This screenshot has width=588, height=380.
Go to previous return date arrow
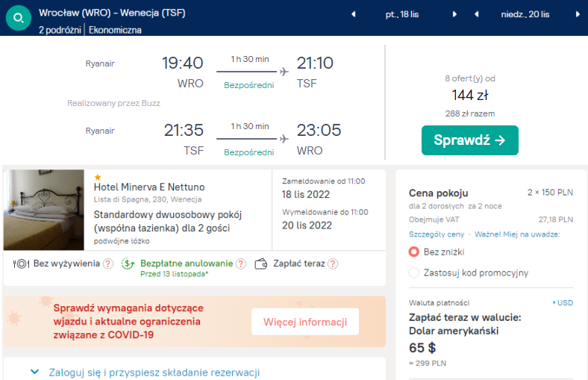coord(478,14)
